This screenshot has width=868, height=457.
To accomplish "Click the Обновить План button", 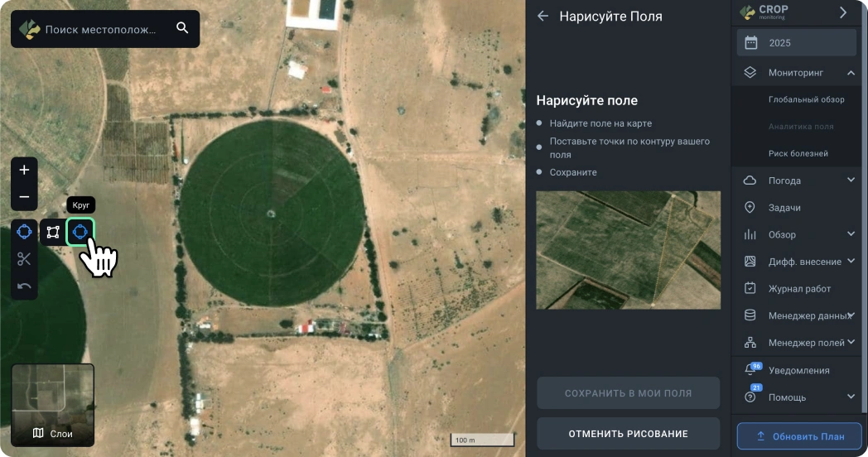I will [x=799, y=436].
